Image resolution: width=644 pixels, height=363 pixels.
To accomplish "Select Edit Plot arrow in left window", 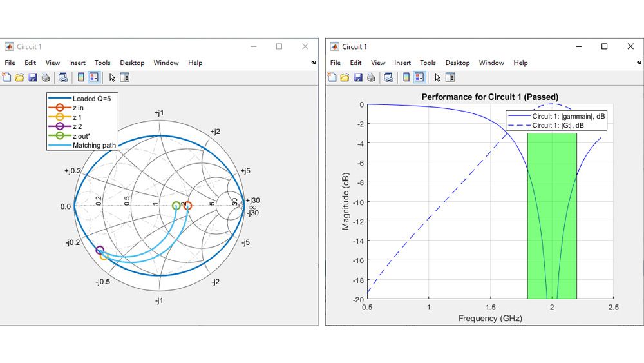I will (111, 77).
